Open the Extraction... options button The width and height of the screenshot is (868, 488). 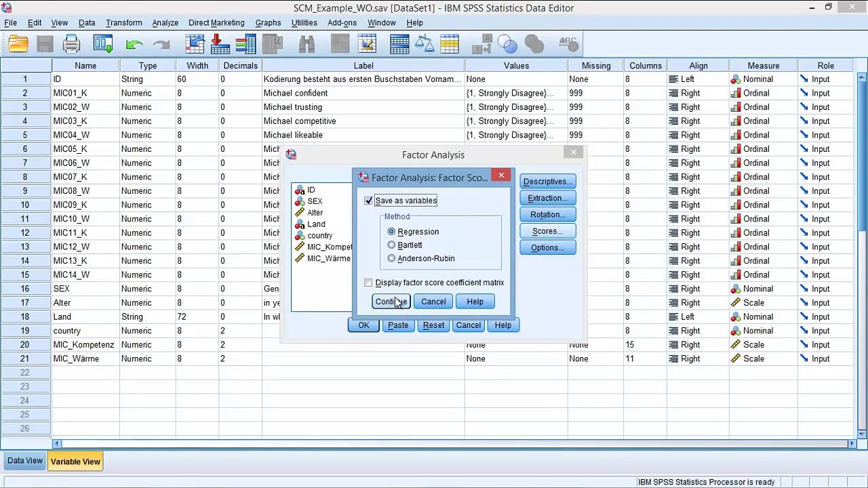point(547,198)
